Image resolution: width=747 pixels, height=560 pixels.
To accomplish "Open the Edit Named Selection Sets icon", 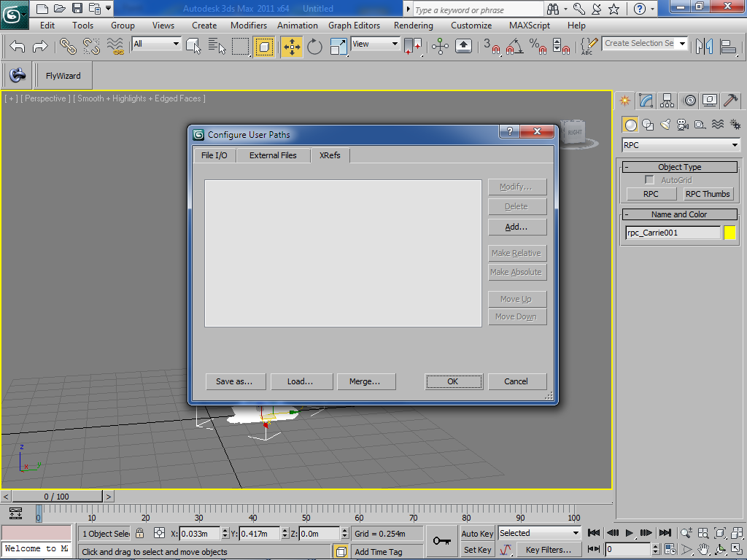I will click(589, 46).
